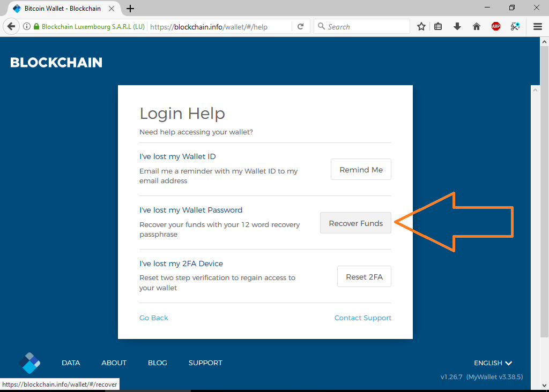
Task: Open the site information (i) icon
Action: click(x=27, y=27)
